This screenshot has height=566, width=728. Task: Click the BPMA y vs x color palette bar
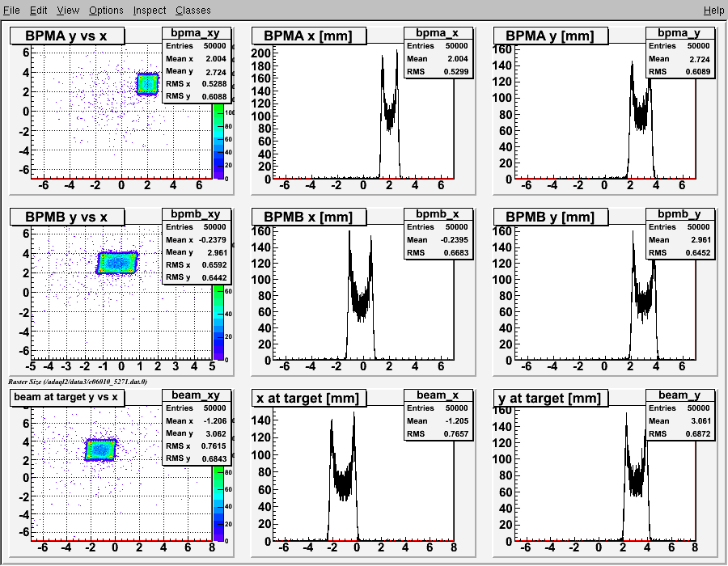(x=218, y=141)
